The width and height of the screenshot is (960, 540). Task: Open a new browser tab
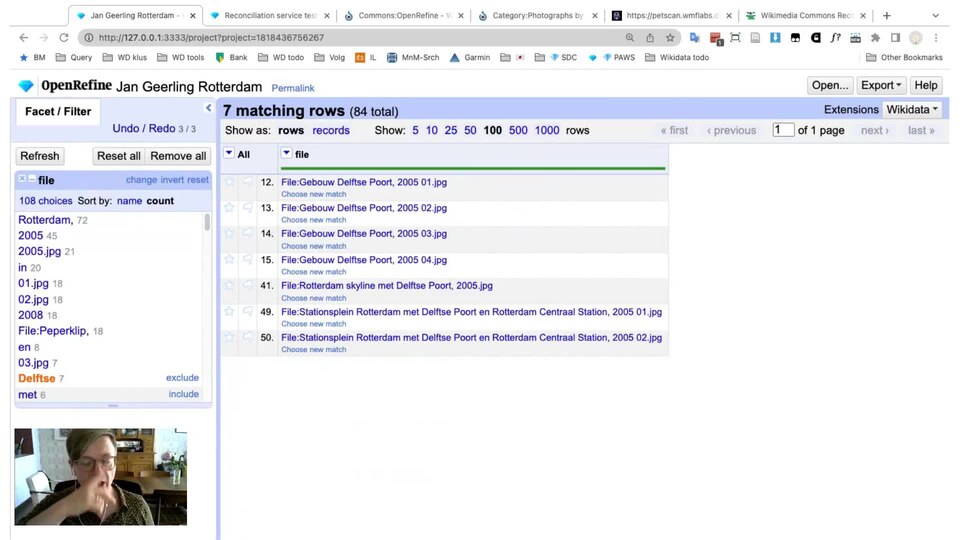point(887,15)
